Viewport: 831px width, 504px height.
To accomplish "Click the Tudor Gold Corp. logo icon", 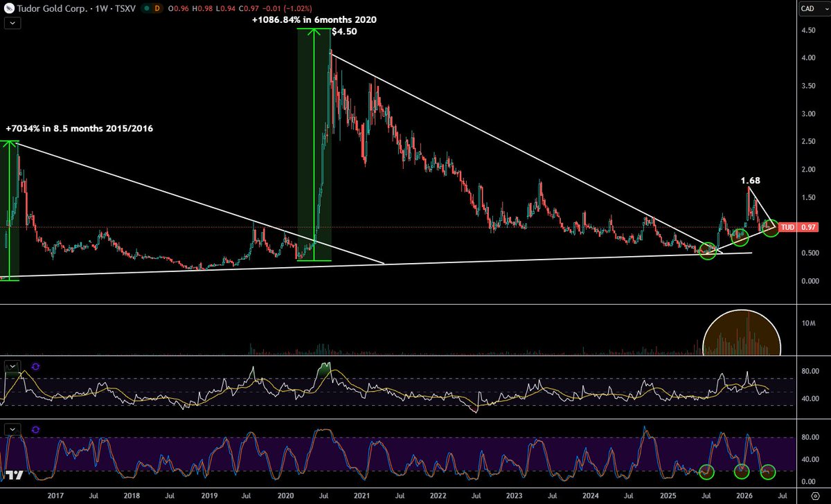I will (x=9, y=9).
